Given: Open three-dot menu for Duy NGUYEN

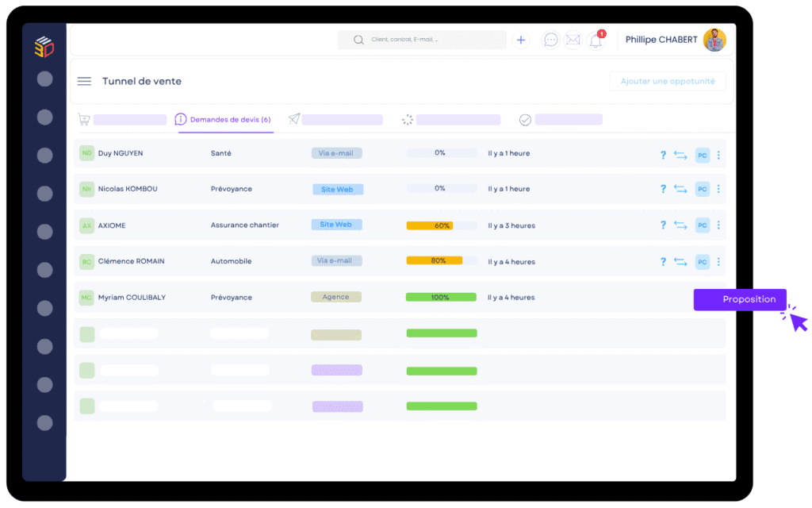Looking at the screenshot, I should 718,156.
